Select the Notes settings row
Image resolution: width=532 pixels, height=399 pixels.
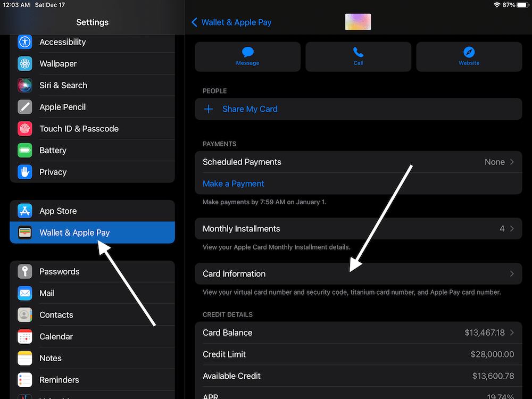pyautogui.click(x=92, y=359)
